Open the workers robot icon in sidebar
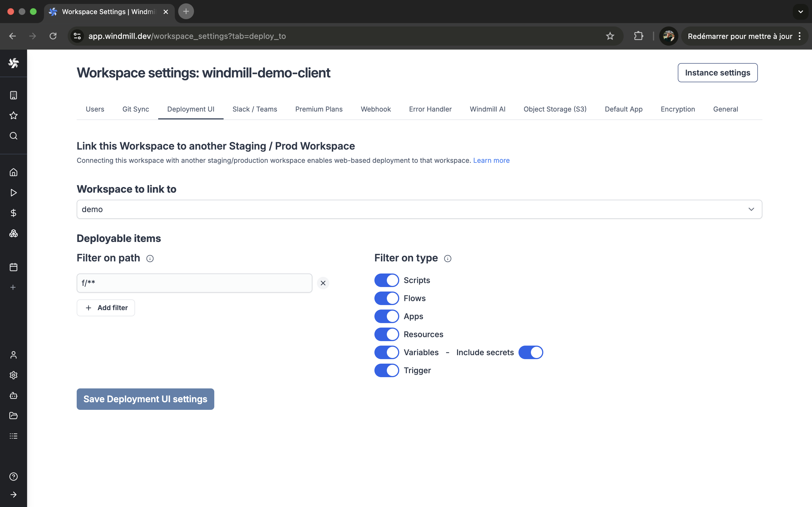Image resolution: width=812 pixels, height=507 pixels. pos(14,396)
